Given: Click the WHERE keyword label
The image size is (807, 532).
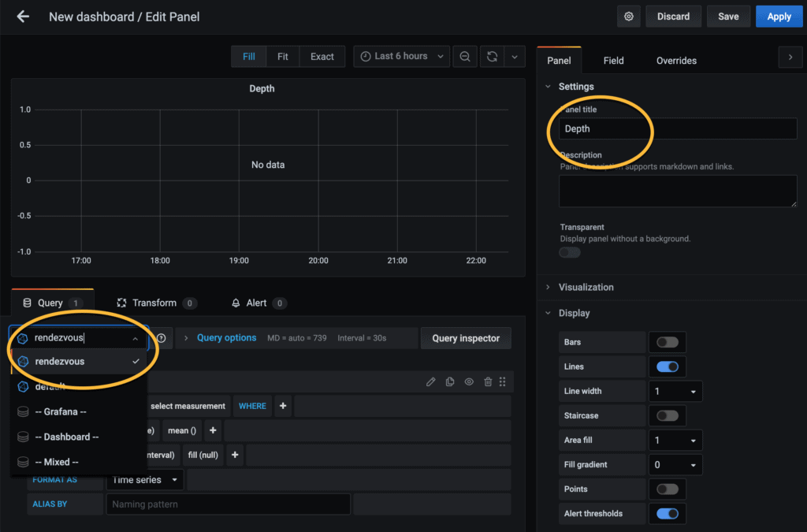Looking at the screenshot, I should [252, 406].
